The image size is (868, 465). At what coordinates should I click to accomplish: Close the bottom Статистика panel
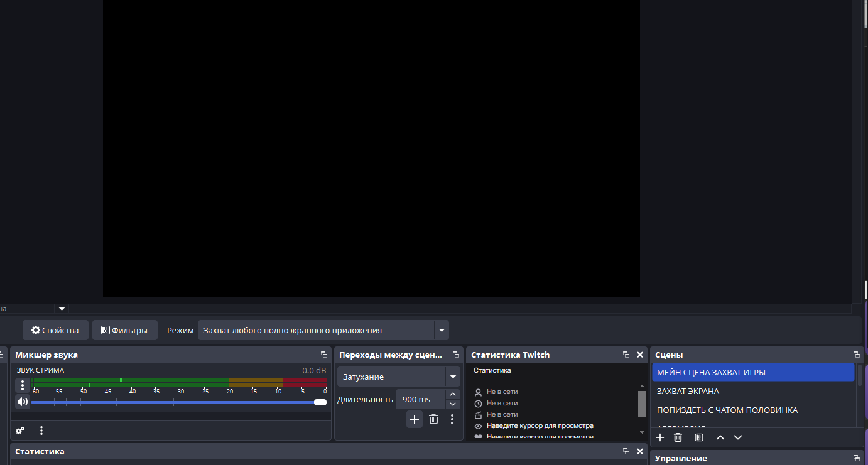pos(640,451)
